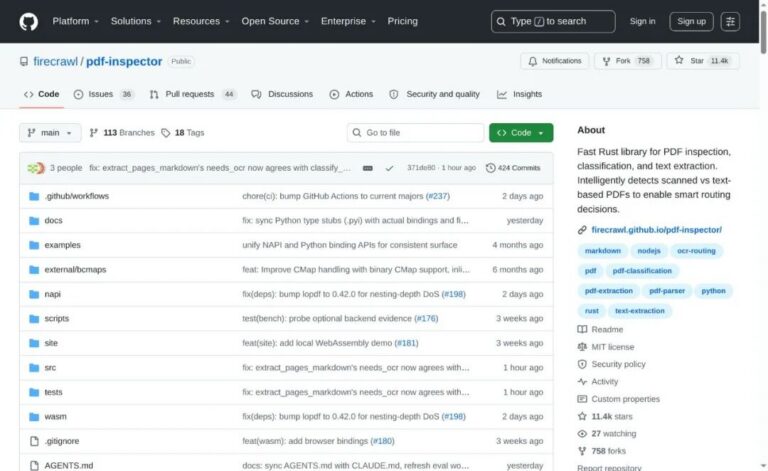Open the src folder

click(50, 368)
